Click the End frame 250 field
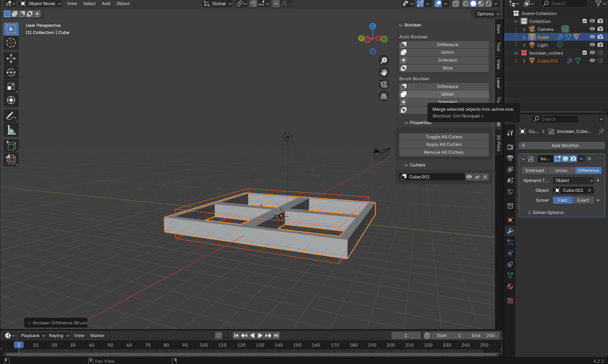 pyautogui.click(x=483, y=336)
